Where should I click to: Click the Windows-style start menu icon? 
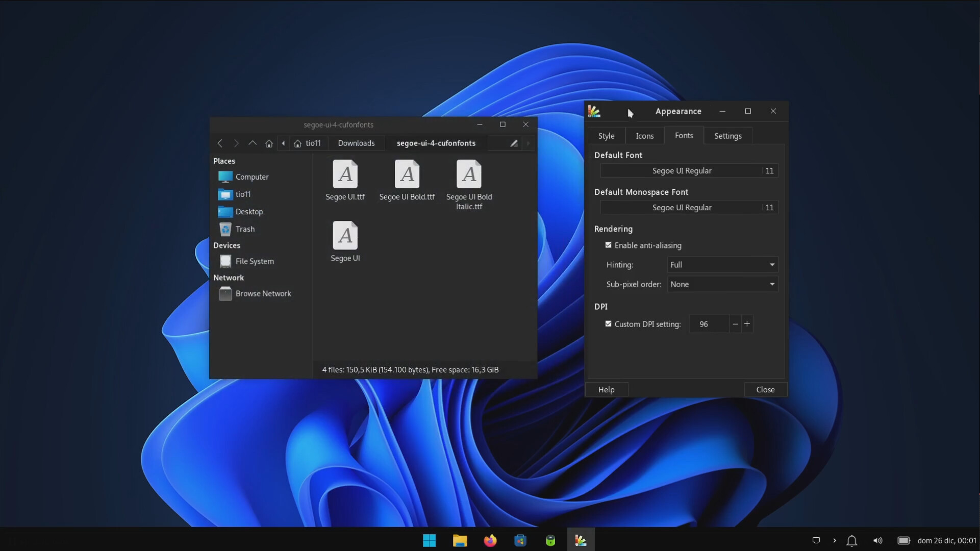pos(429,540)
